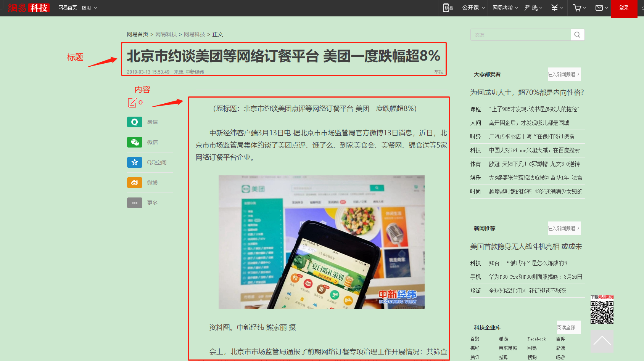Click the NetEase News QR code

[602, 313]
